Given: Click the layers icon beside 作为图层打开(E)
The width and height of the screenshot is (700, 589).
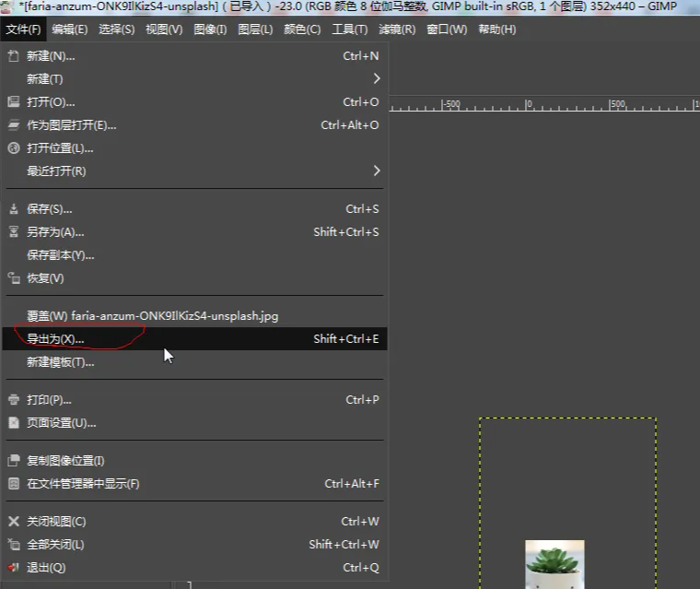Looking at the screenshot, I should (13, 125).
